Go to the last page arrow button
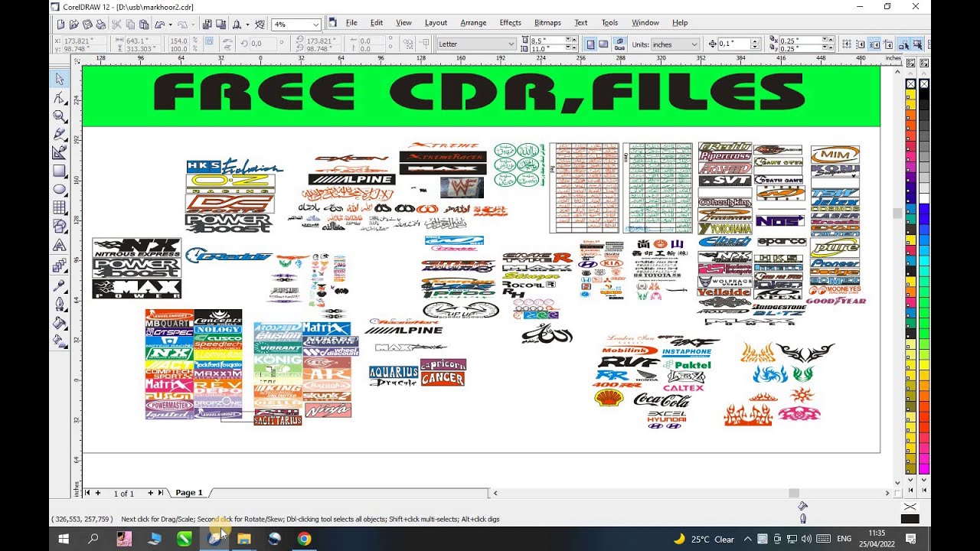This screenshot has width=980, height=551. pos(161,493)
